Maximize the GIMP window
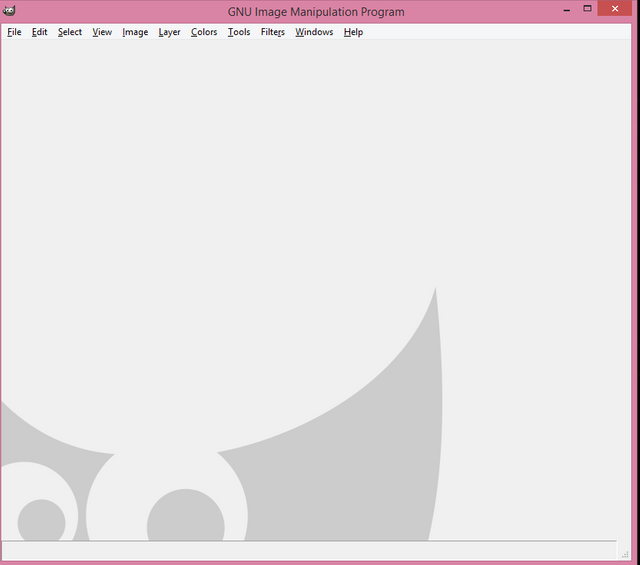Image resolution: width=640 pixels, height=565 pixels. pos(587,9)
